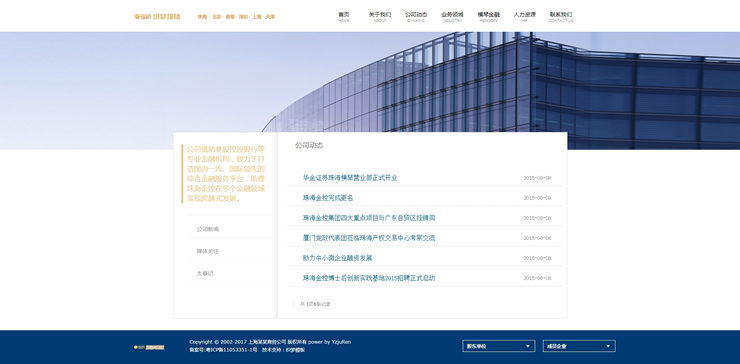Open 联系我们 CONTACT US page

coord(561,17)
